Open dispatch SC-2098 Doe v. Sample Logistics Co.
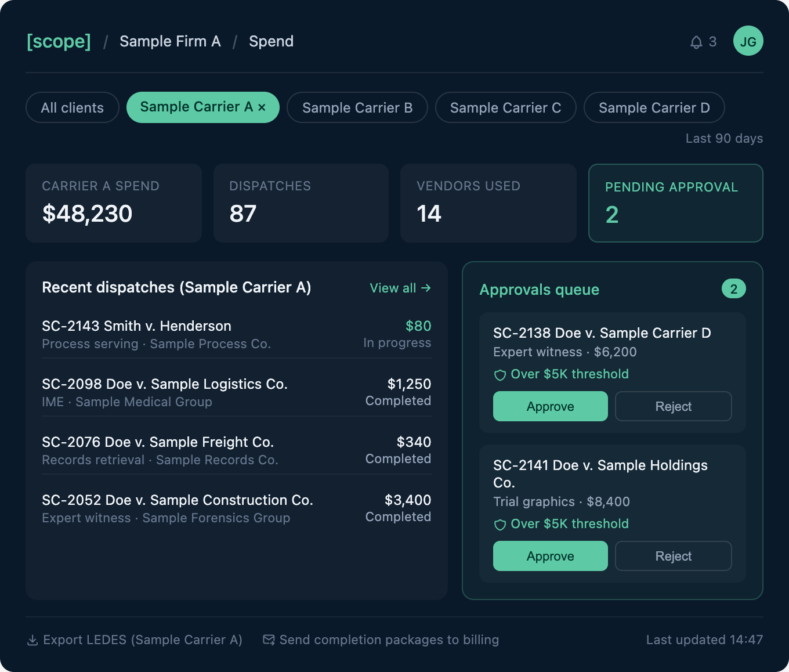789x672 pixels. 237,393
